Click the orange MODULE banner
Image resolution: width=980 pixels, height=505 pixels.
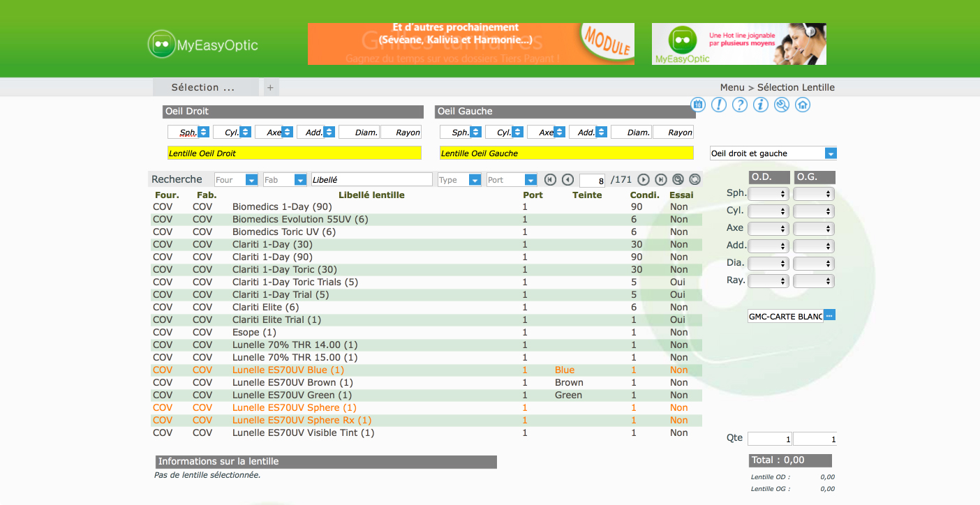coord(471,44)
